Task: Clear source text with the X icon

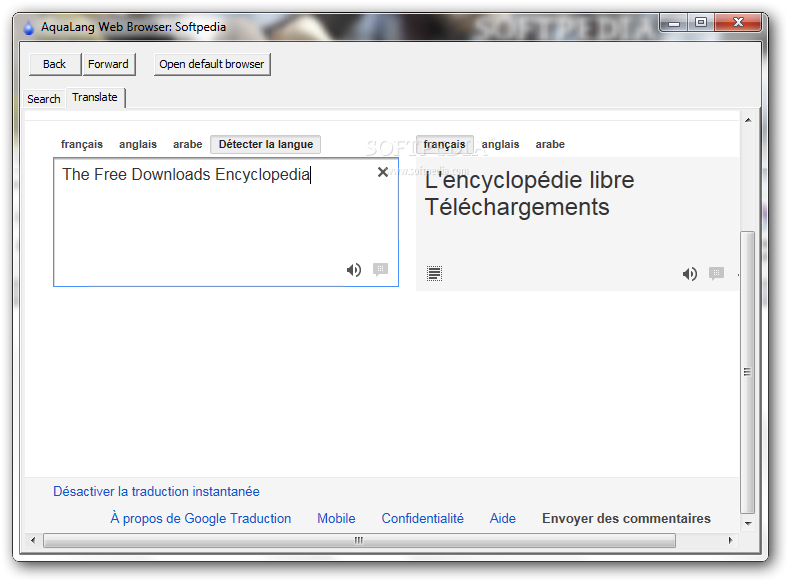Action: (x=382, y=172)
